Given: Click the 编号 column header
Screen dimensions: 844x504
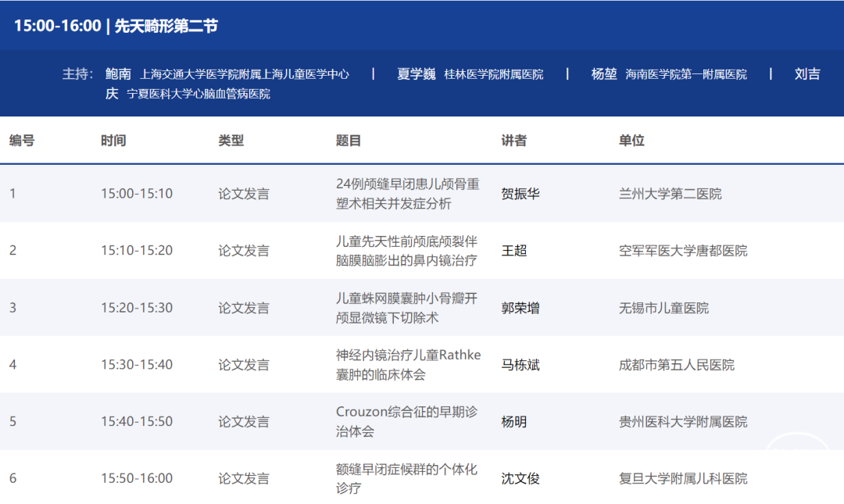Looking at the screenshot, I should click(x=22, y=141).
